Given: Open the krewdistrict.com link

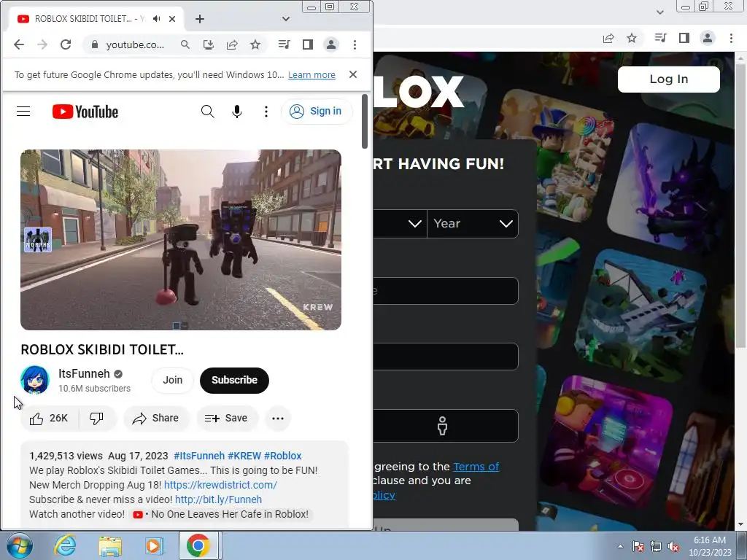Looking at the screenshot, I should pos(220,485).
